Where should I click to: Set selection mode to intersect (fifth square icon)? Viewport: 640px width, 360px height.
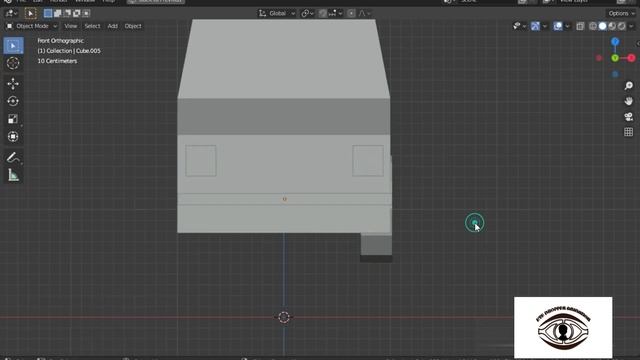click(86, 13)
